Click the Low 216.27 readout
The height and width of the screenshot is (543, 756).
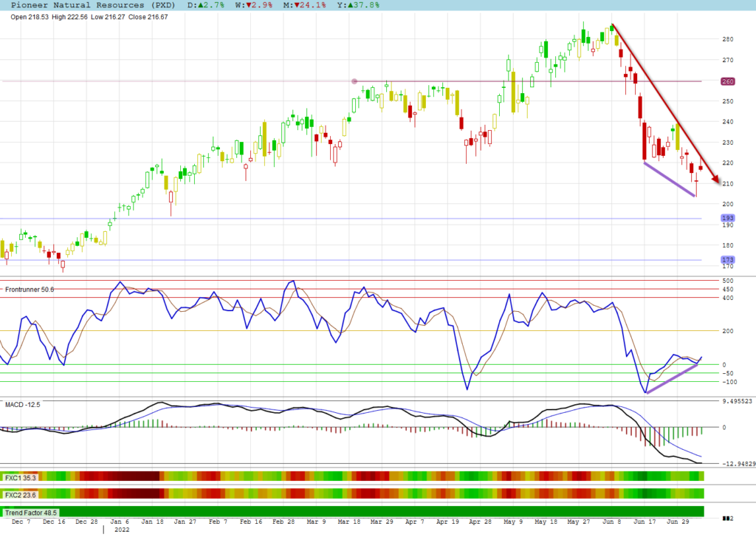tap(108, 17)
